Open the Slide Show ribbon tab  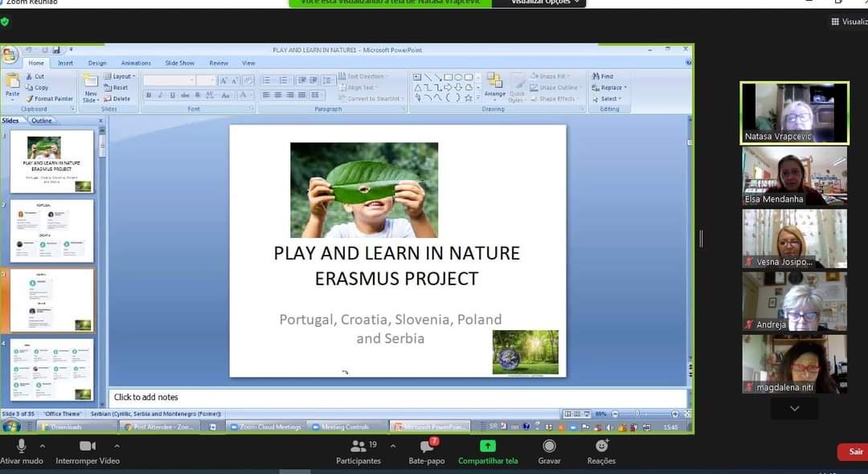[x=180, y=63]
